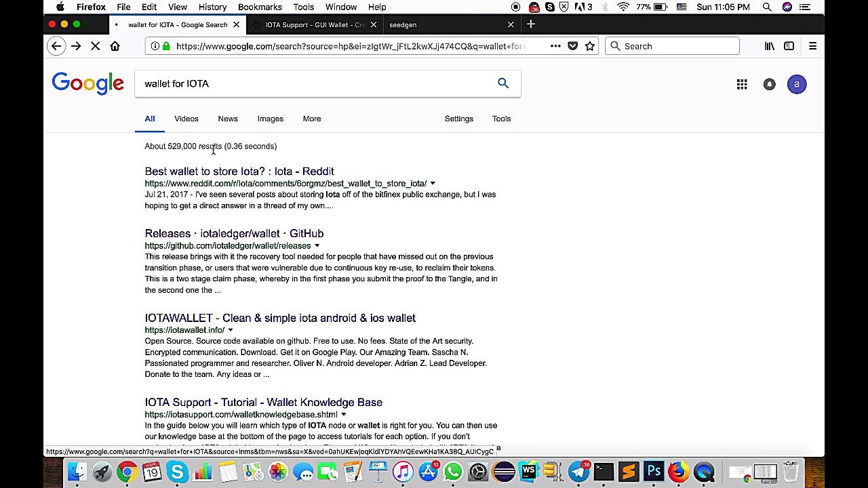Switch to the IOTA Support tab
The image size is (868, 488).
point(314,24)
